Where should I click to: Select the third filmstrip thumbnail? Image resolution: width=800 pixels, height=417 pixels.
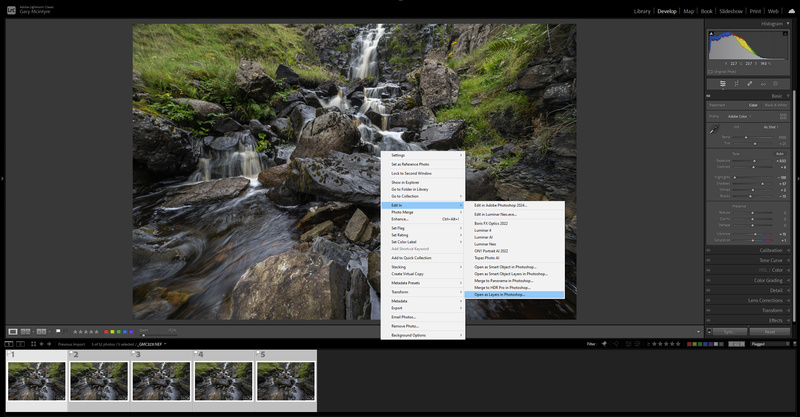[161, 381]
